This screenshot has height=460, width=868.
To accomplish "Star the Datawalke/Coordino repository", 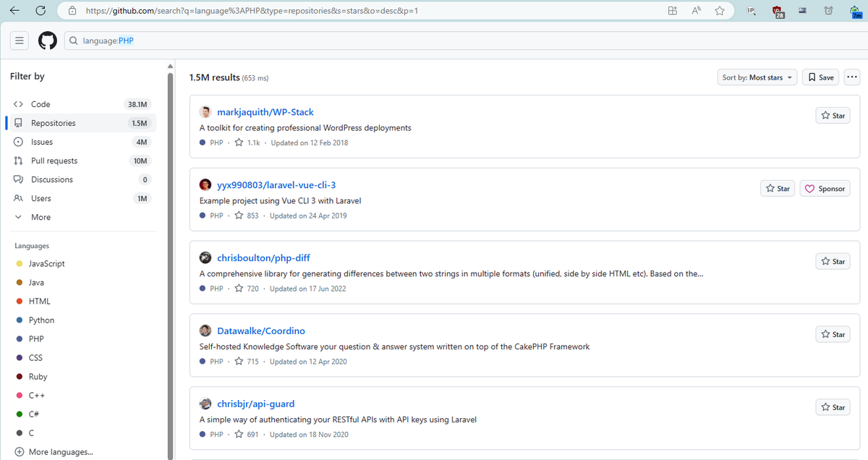I will pos(833,334).
